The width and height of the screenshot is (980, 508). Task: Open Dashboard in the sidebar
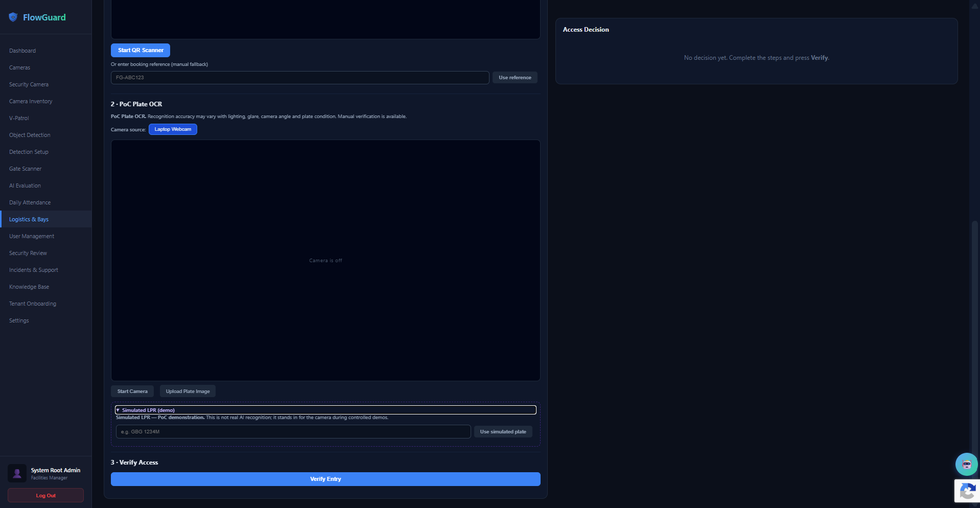coord(22,51)
